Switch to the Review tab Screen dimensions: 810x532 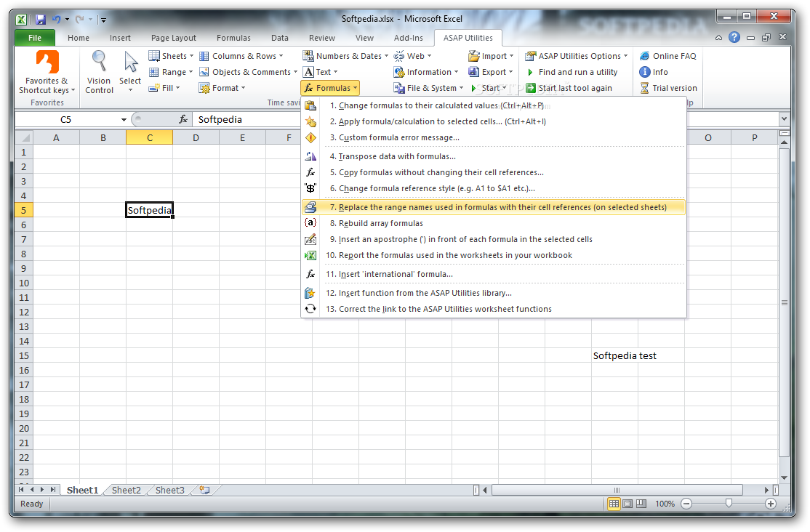tap(322, 38)
